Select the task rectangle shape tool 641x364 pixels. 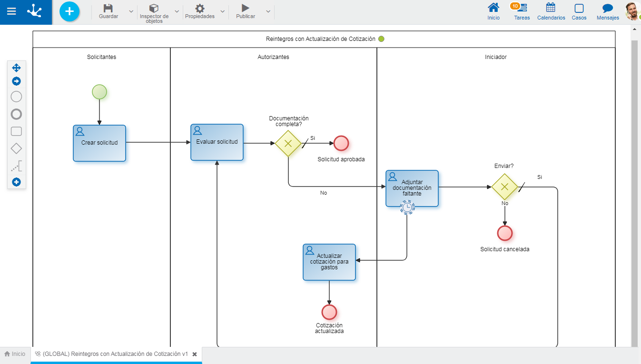click(x=16, y=131)
